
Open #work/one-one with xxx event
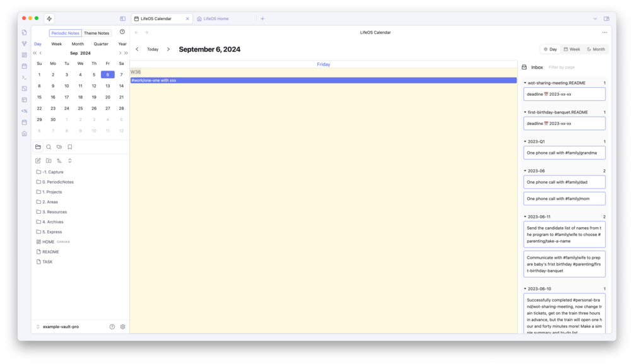click(324, 81)
